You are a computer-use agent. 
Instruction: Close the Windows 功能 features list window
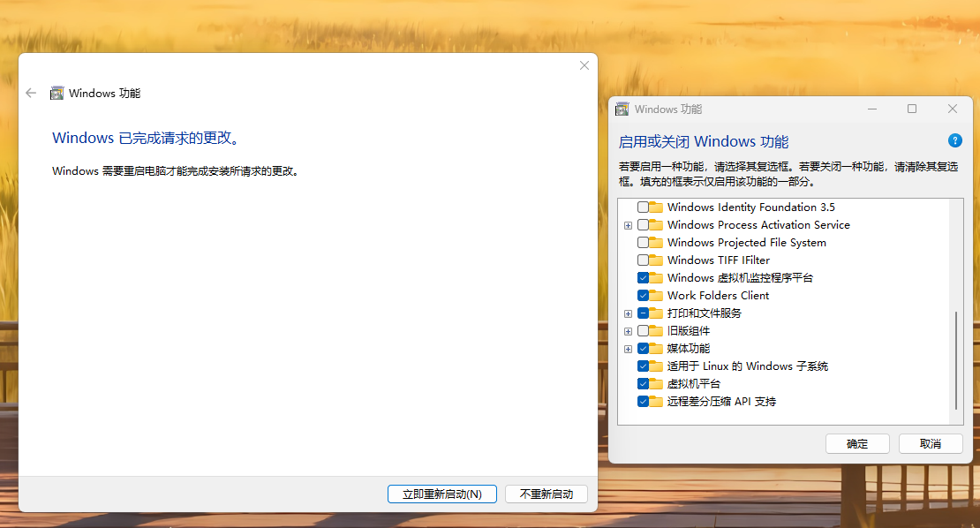tap(953, 109)
